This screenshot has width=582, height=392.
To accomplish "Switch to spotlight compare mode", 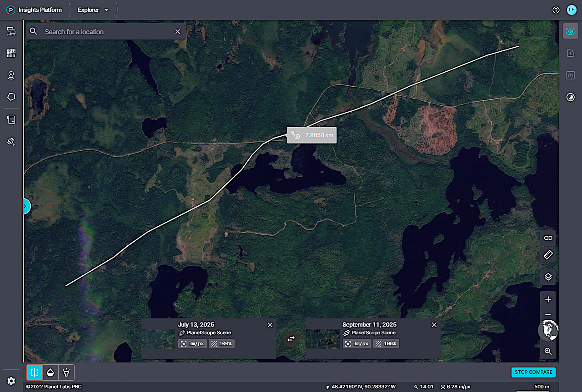I will click(x=66, y=372).
